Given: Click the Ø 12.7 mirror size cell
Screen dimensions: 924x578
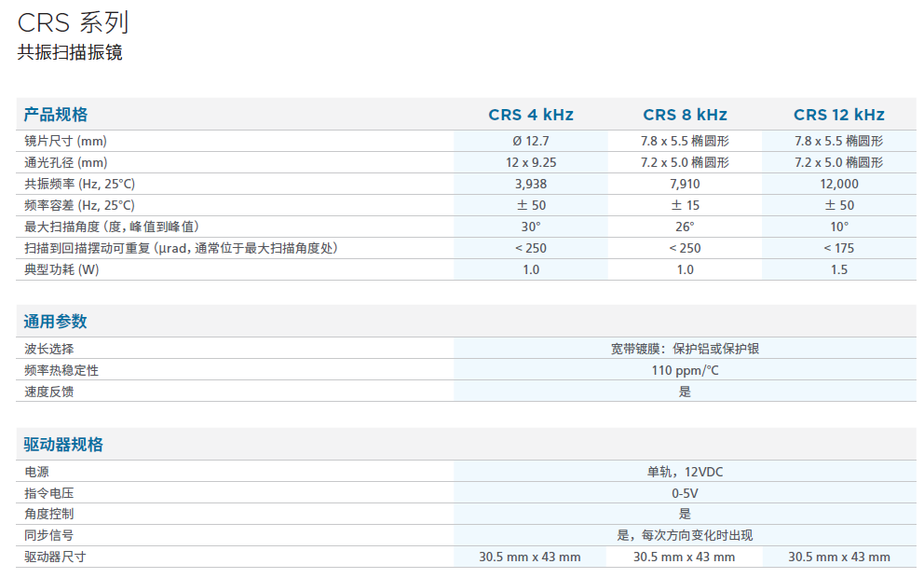Looking at the screenshot, I should [x=530, y=141].
